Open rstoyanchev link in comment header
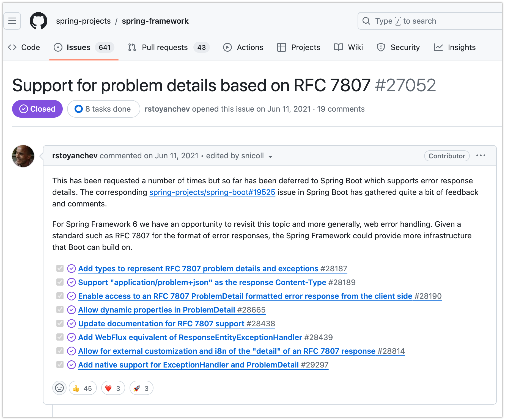This screenshot has height=420, width=505. (x=75, y=156)
